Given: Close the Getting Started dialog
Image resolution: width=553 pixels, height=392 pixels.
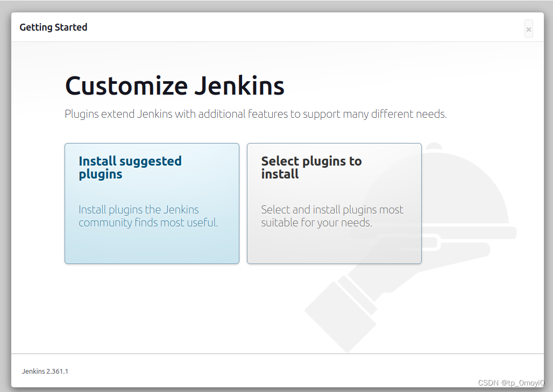Looking at the screenshot, I should pos(528,29).
